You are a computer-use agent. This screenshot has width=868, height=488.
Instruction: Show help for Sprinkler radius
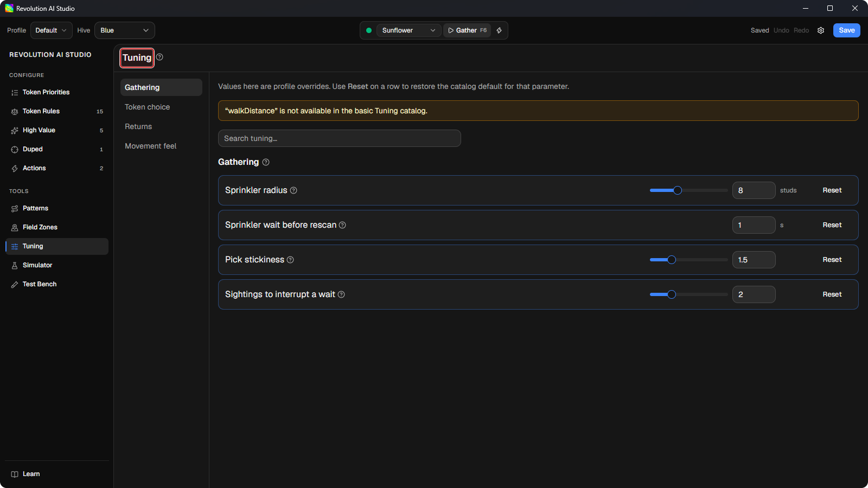point(293,190)
